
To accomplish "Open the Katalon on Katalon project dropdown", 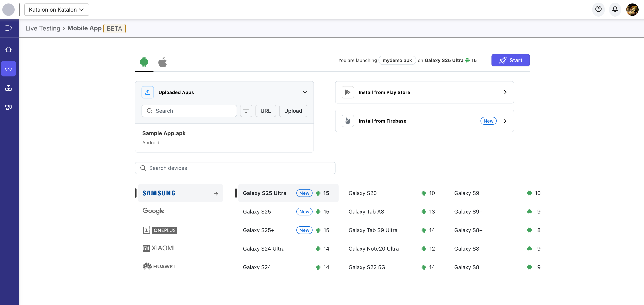I will (56, 9).
